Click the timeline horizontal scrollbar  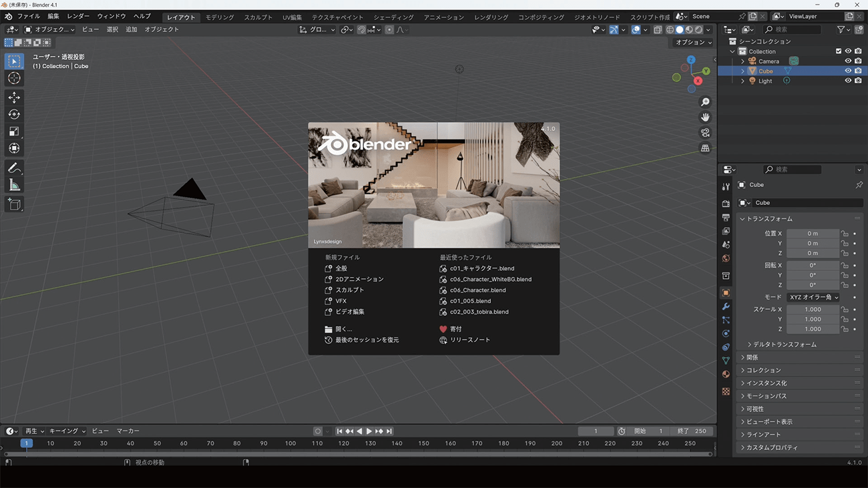tap(358, 454)
